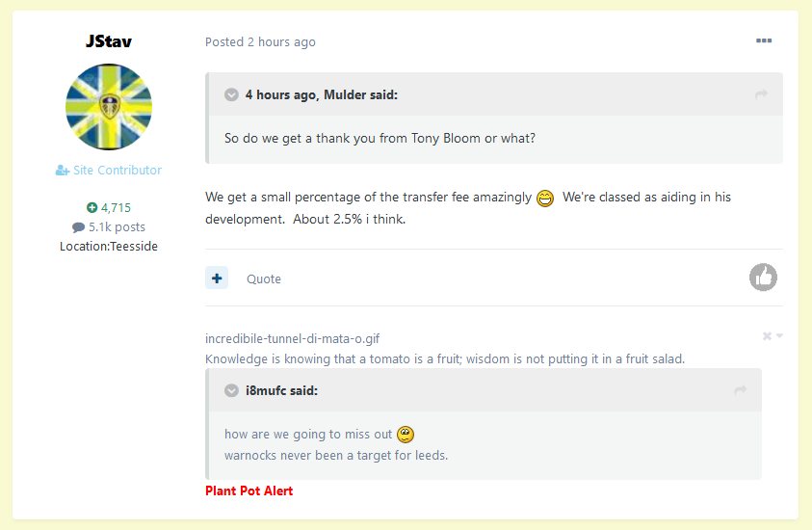Go to Mulder's original post via share arrow
812x530 pixels.
761,94
